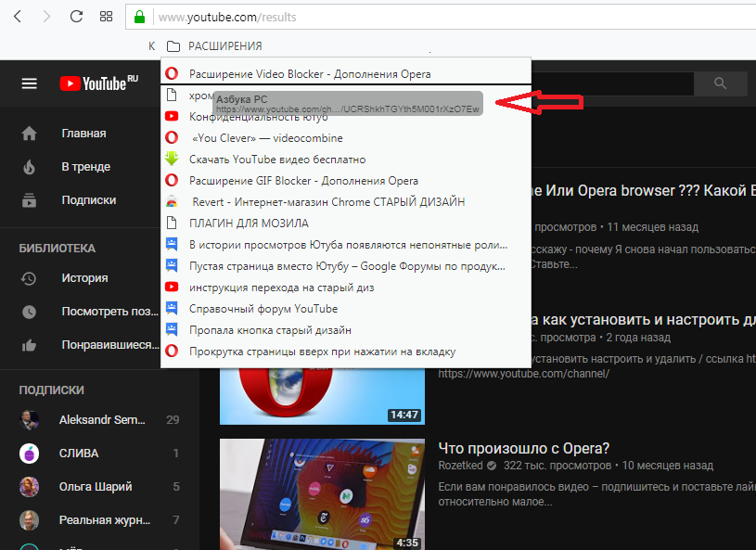Open the thumbnail with 4:35 duration
This screenshot has height=550, width=756.
coord(322,494)
